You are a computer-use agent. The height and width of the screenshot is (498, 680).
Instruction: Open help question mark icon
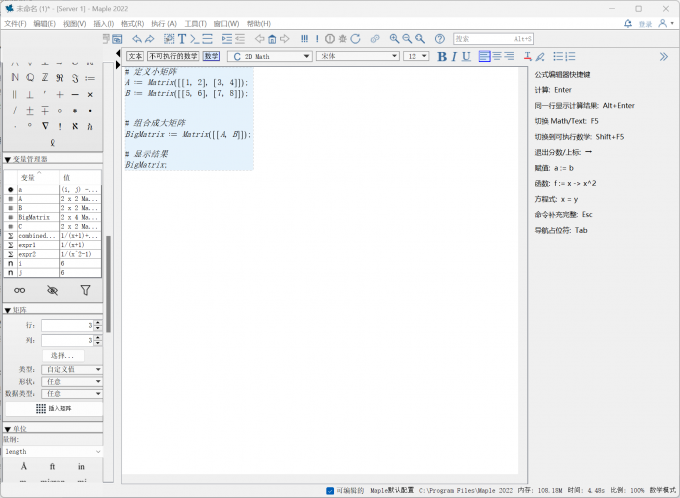pyautogui.click(x=439, y=39)
